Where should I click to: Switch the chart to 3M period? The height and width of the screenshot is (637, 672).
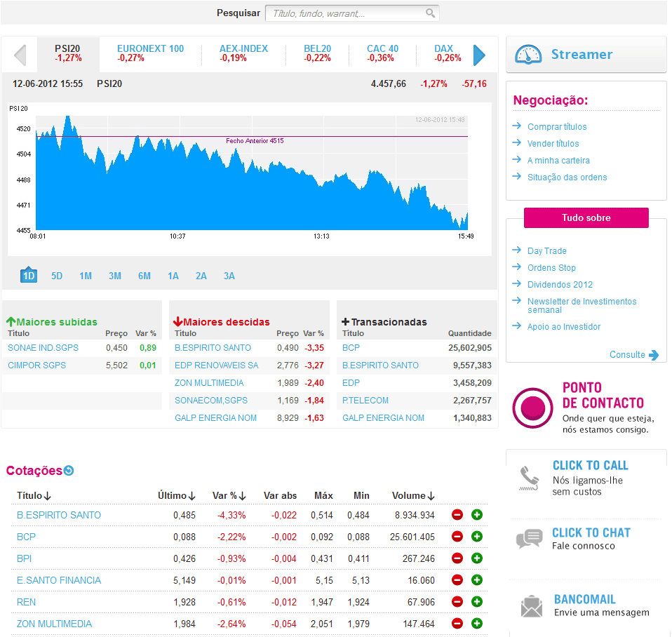(x=115, y=276)
